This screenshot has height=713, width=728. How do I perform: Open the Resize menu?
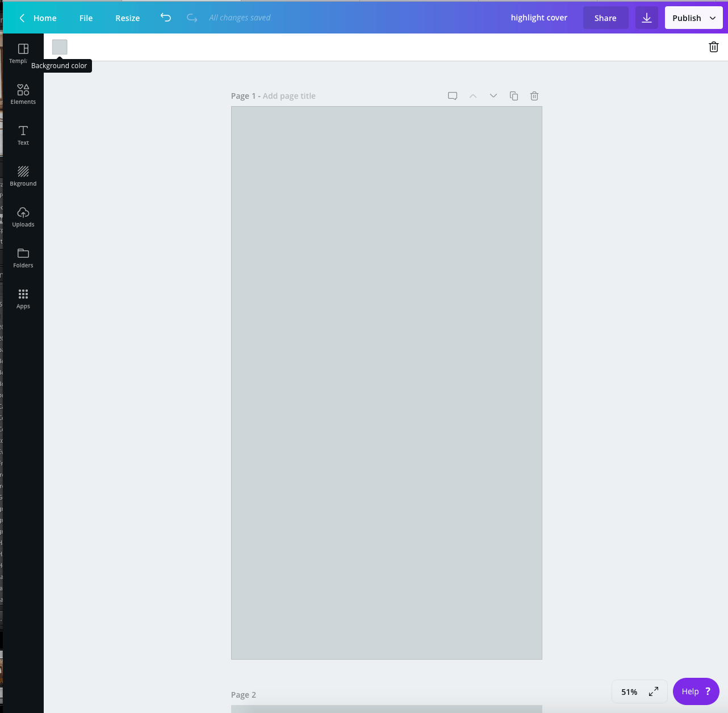(128, 18)
